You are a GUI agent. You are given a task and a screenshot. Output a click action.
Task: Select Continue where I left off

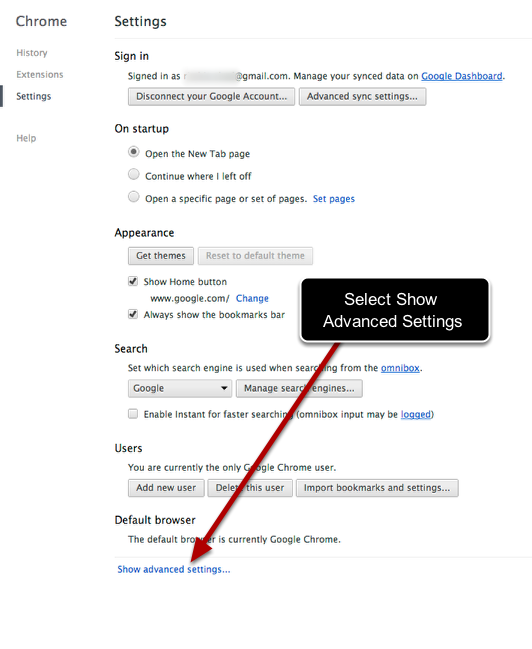tap(134, 174)
